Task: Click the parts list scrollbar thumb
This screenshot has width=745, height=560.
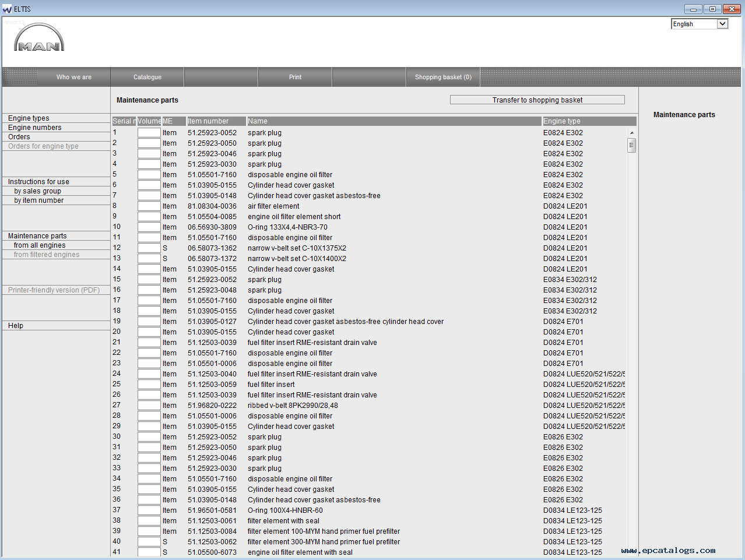Action: point(631,145)
